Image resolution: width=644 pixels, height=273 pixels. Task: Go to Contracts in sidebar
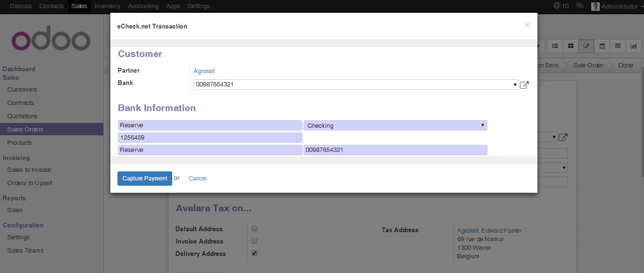coord(20,103)
